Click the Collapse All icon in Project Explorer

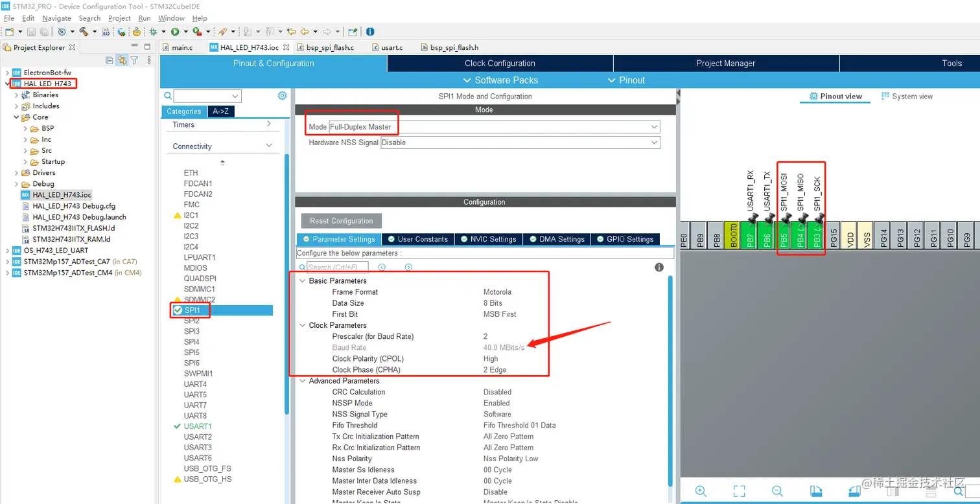(x=110, y=60)
